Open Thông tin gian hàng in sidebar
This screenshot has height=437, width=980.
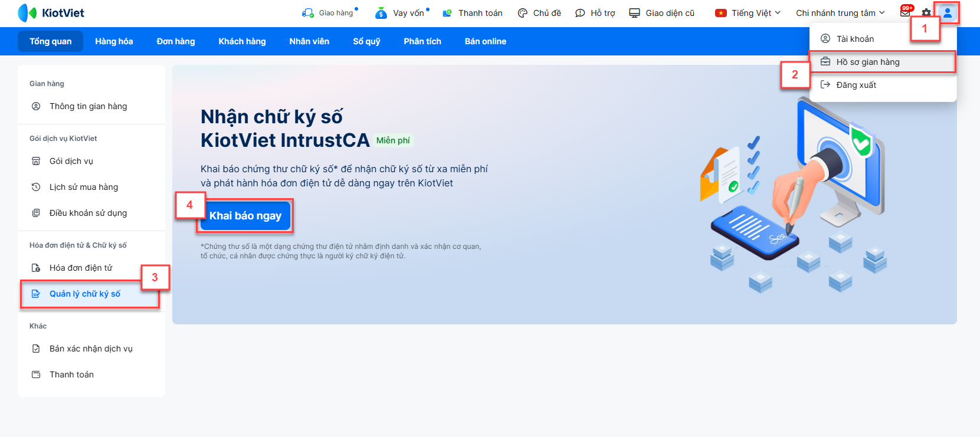(91, 106)
